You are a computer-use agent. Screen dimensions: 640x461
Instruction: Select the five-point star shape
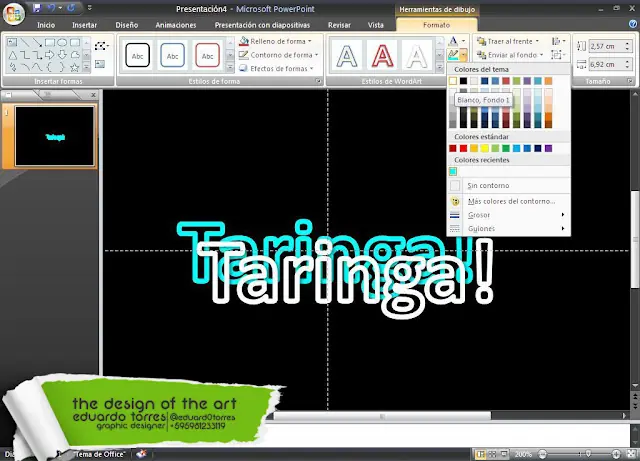coord(75,67)
